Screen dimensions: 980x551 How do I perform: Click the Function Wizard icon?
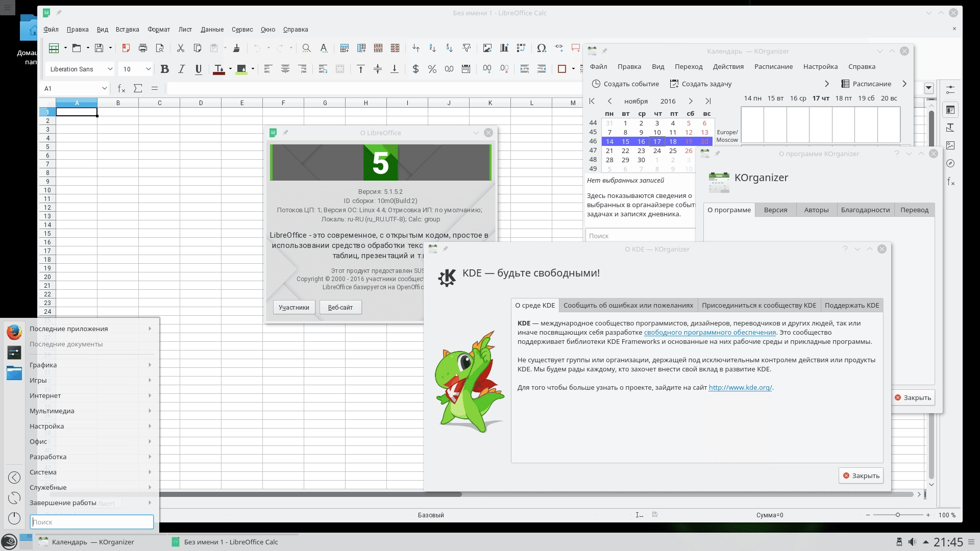tap(121, 88)
